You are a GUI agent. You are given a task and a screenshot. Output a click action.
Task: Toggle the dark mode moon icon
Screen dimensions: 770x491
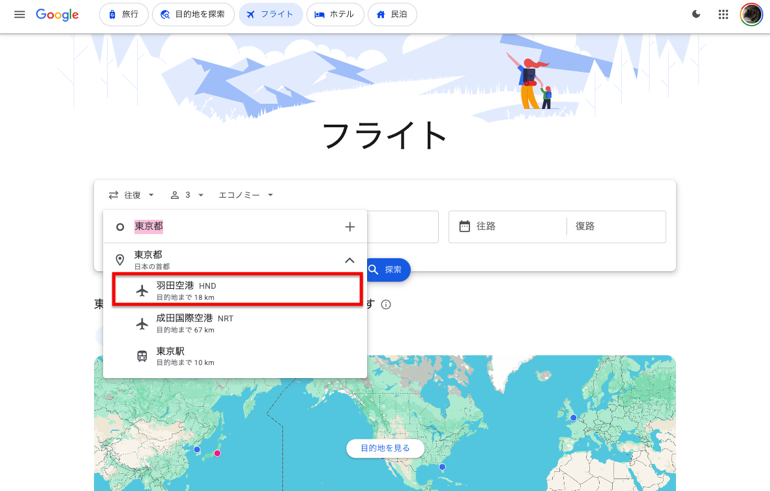click(696, 14)
